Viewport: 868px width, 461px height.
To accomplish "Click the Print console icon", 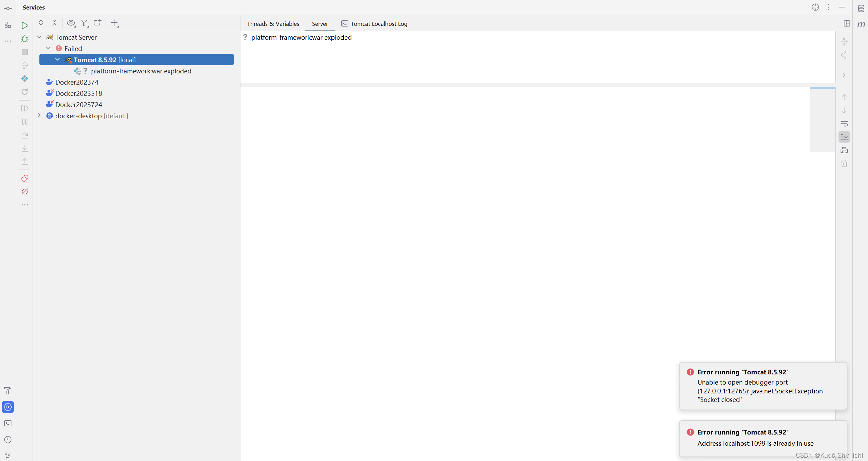I will [844, 150].
